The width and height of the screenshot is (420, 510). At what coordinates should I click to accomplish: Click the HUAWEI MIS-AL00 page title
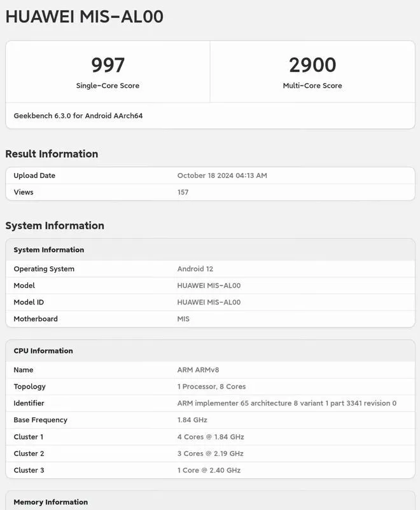click(x=84, y=17)
